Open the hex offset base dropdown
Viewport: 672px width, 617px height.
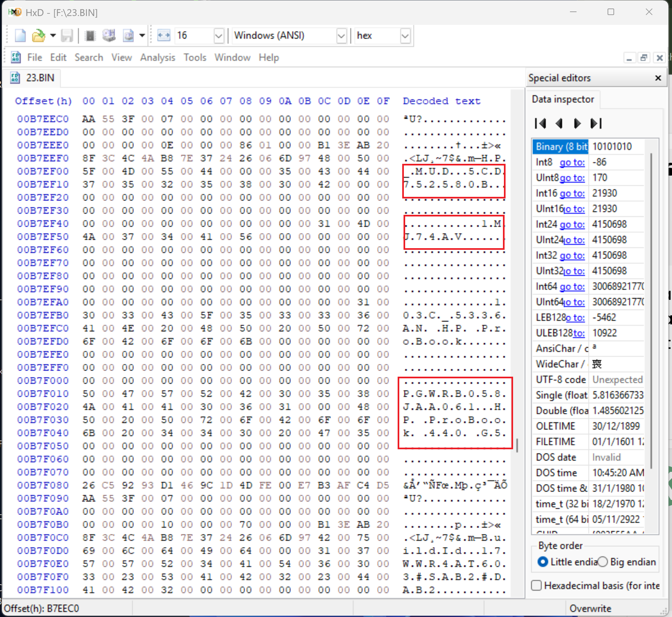click(405, 35)
